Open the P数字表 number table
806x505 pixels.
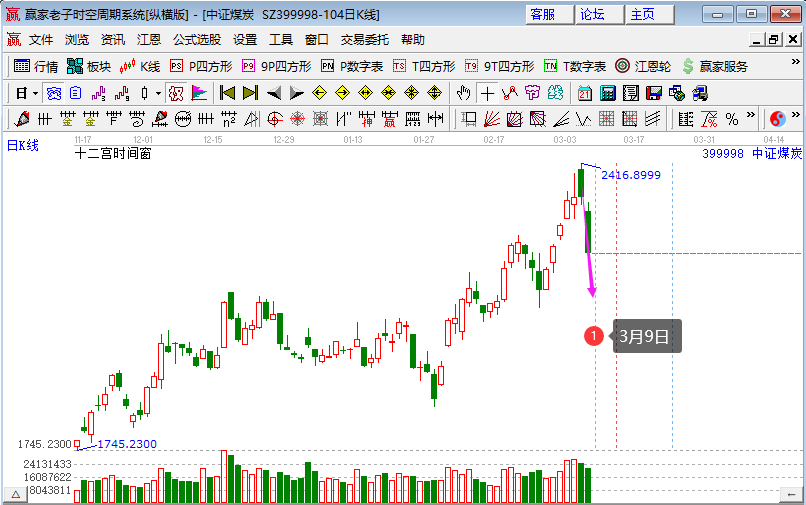tap(352, 66)
